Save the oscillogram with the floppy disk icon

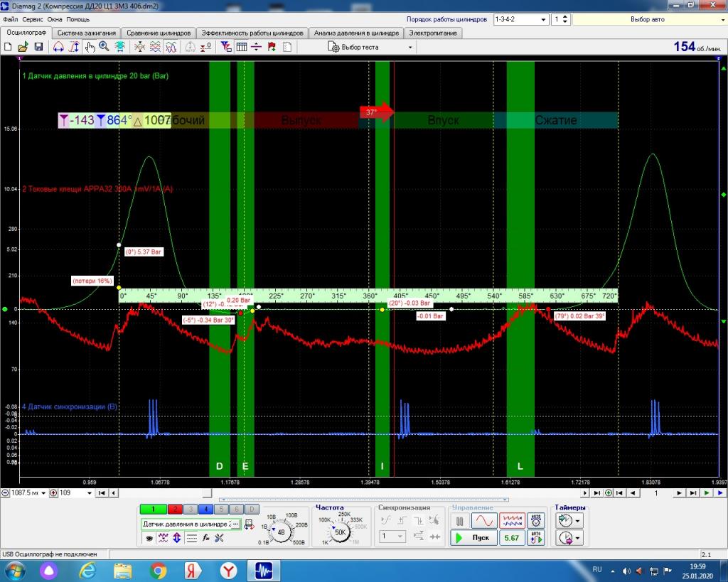click(x=38, y=47)
